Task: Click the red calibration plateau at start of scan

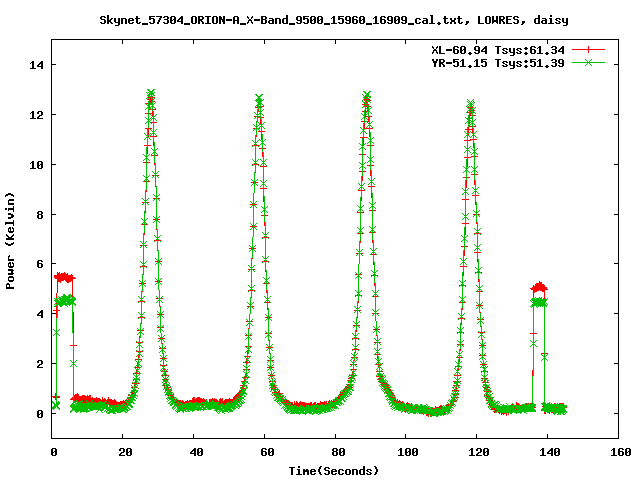Action: [x=64, y=278]
